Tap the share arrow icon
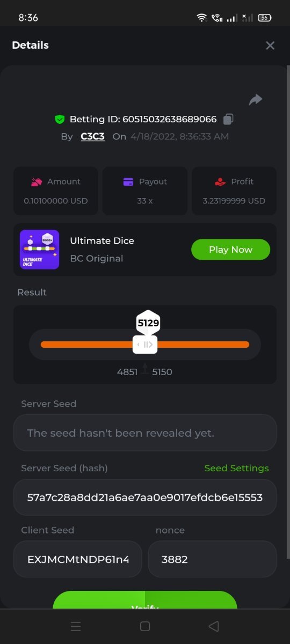 pyautogui.click(x=256, y=100)
